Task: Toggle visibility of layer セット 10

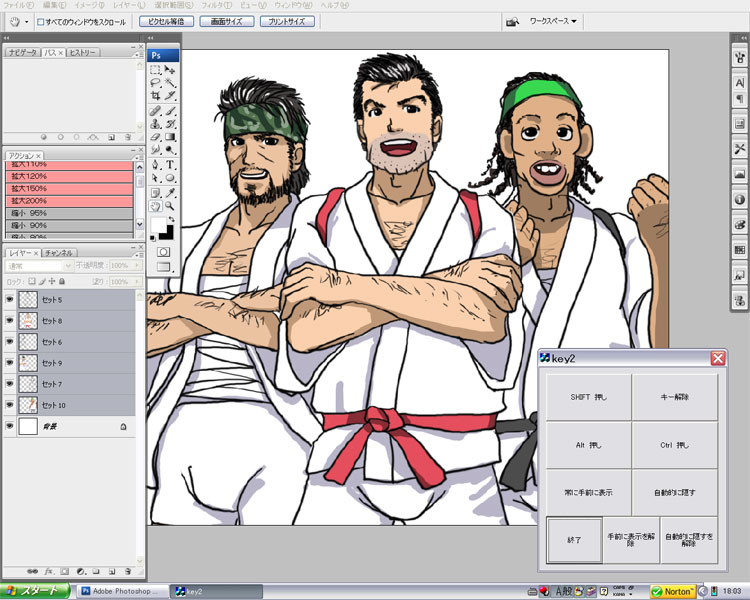Action: pos(10,405)
